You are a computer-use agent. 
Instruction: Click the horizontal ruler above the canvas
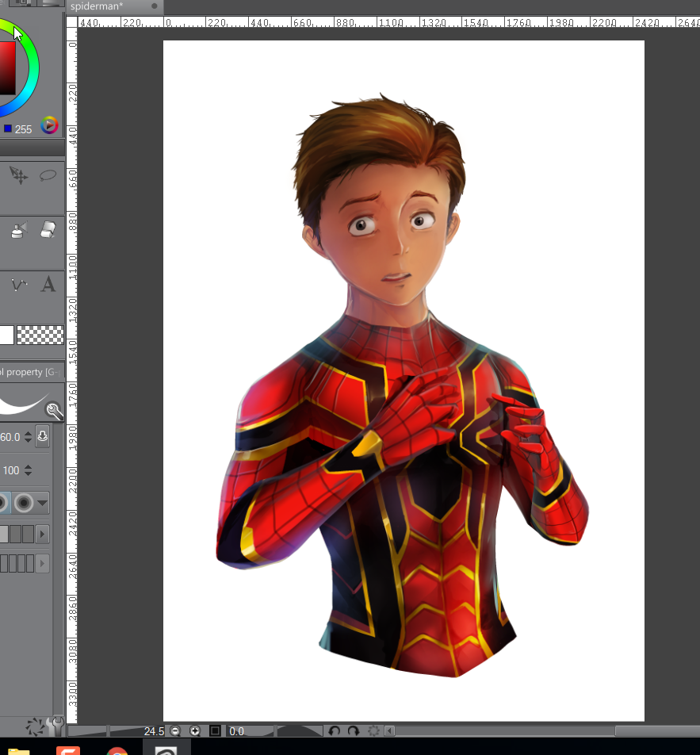pyautogui.click(x=389, y=22)
